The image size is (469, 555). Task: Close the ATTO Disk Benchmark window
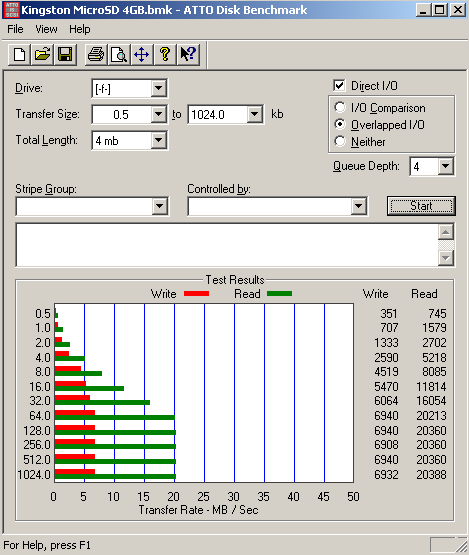[458, 10]
